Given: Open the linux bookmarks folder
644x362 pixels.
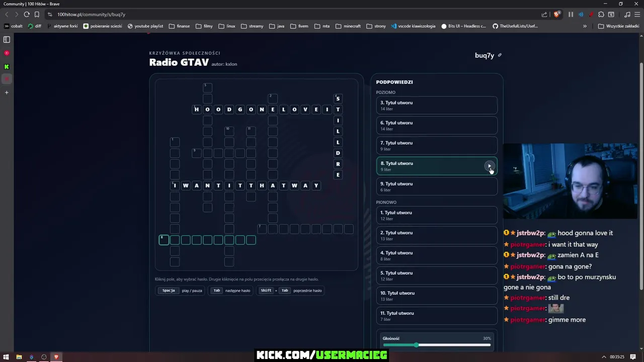Looking at the screenshot, I should coord(227,26).
